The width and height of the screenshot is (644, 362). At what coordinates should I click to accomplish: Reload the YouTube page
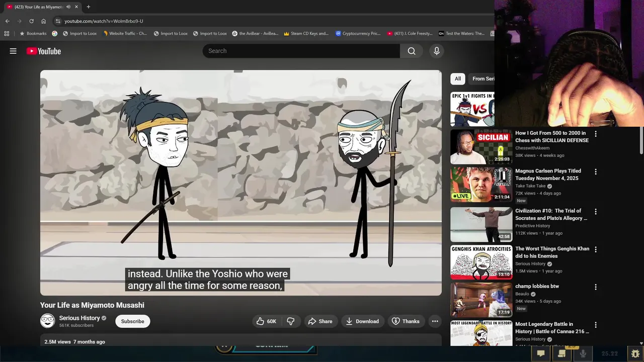[31, 21]
